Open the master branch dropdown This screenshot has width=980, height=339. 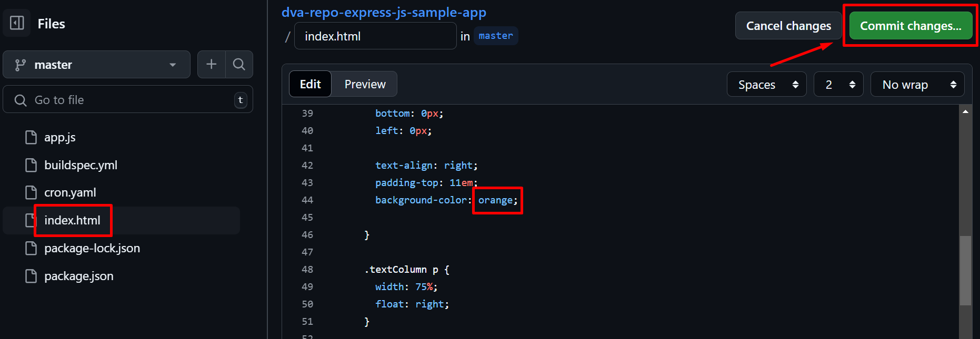pyautogui.click(x=96, y=65)
